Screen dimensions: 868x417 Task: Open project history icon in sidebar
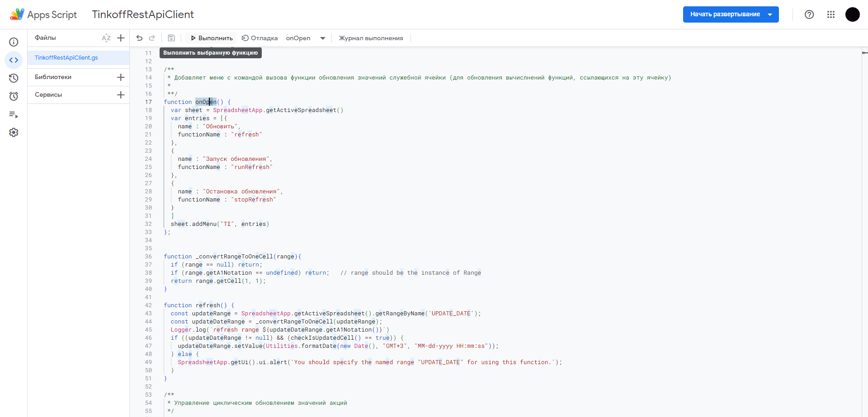(14, 78)
